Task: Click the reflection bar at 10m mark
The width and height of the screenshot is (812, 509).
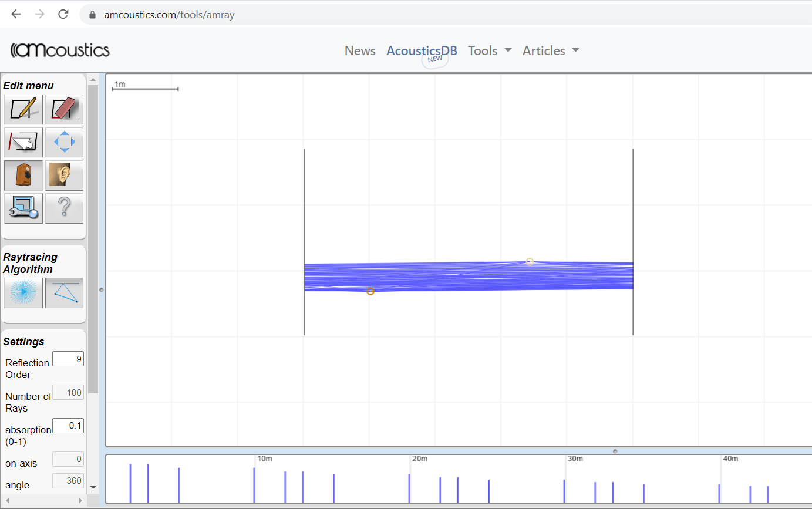Action: tap(254, 485)
